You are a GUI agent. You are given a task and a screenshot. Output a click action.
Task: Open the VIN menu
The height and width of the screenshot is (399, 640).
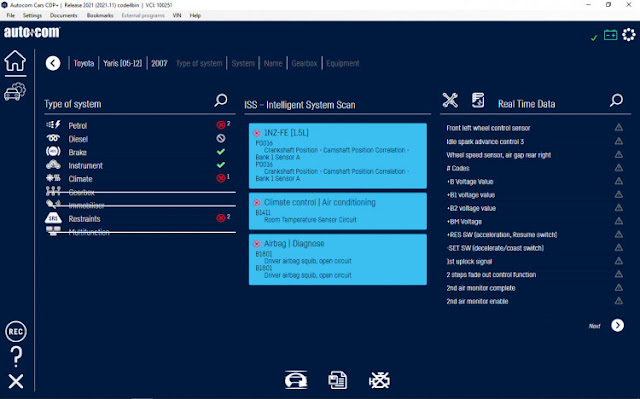177,16
